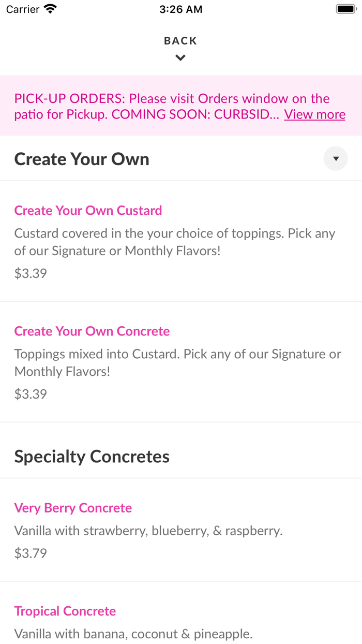Tap the Create Your Own section heading

[x=82, y=159]
